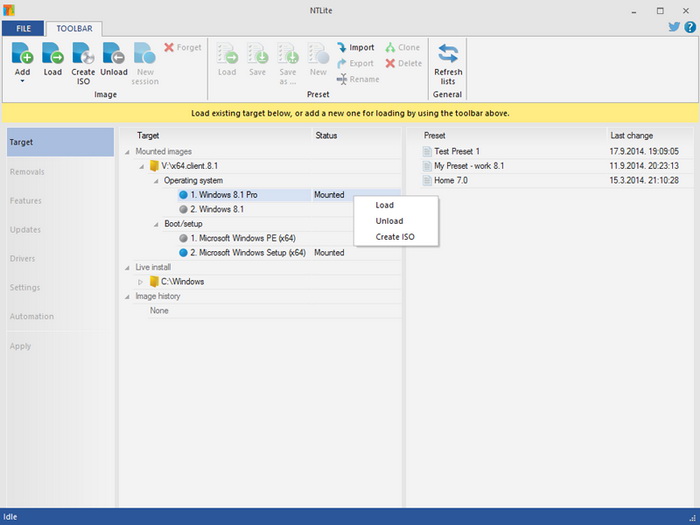
Task: Click the preset Save icon
Action: (x=257, y=54)
